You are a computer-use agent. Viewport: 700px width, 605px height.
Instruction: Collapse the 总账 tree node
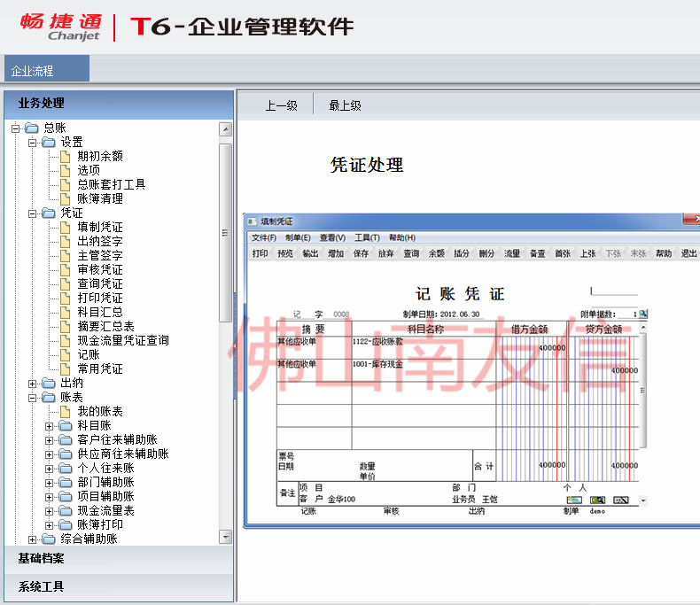click(16, 128)
